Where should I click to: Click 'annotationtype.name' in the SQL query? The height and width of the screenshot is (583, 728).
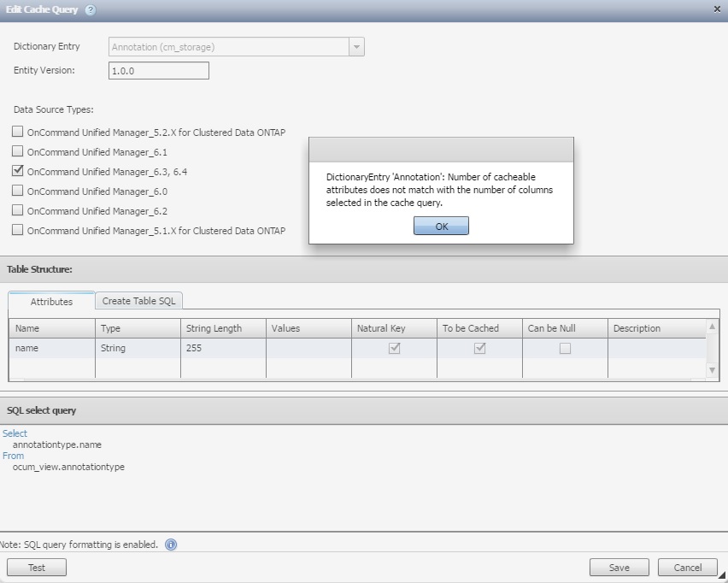(57, 445)
